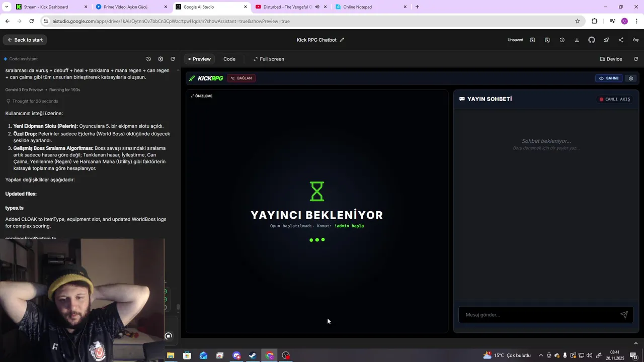Open the Chrome tab search dropdown
The width and height of the screenshot is (644, 362).
click(x=7, y=7)
